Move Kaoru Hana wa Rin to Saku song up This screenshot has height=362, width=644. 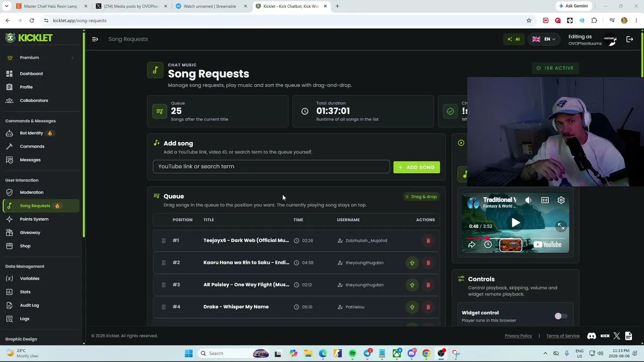click(412, 263)
